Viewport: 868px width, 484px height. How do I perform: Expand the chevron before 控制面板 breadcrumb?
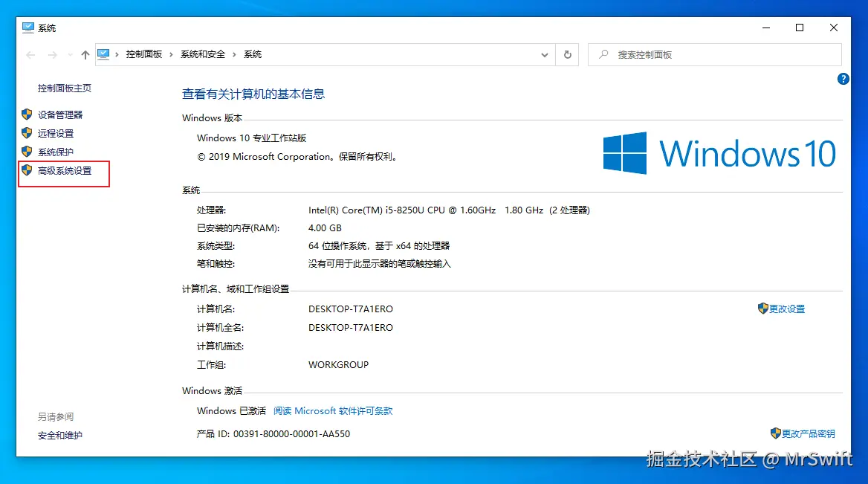[x=117, y=54]
